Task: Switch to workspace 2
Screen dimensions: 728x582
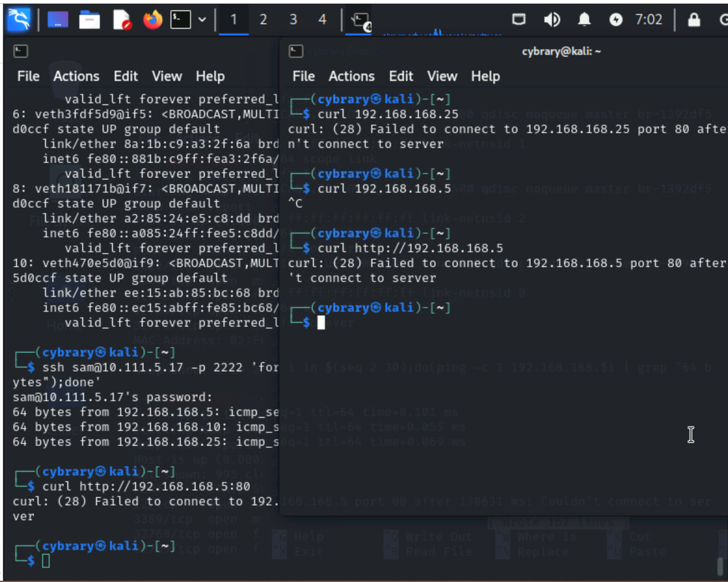Action: point(263,20)
